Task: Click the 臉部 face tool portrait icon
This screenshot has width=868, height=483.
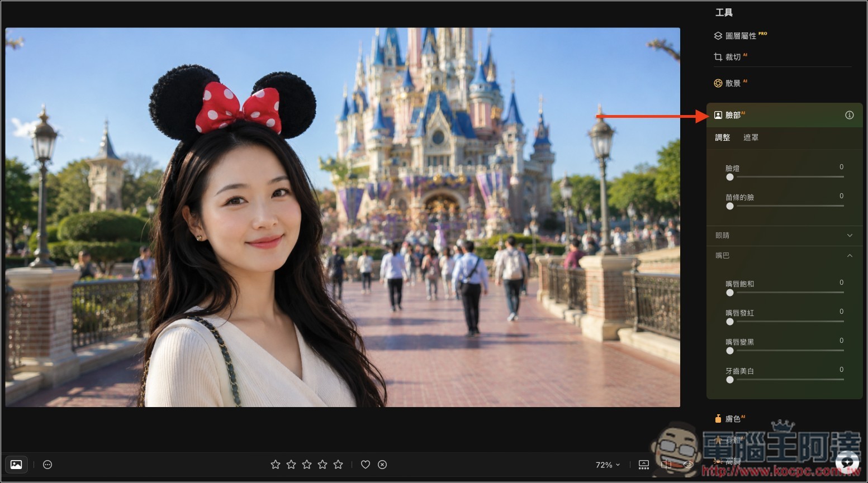Action: [718, 115]
